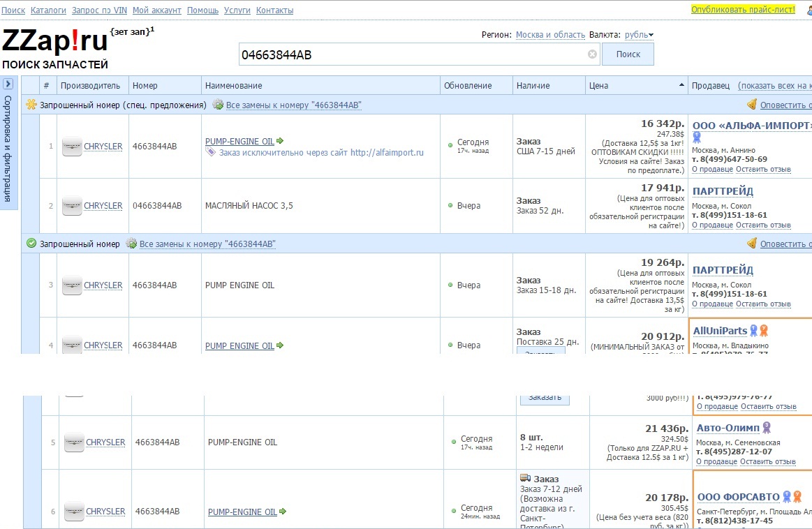The width and height of the screenshot is (812, 529).
Task: Open Услуги in the top navigation
Action: (x=237, y=10)
